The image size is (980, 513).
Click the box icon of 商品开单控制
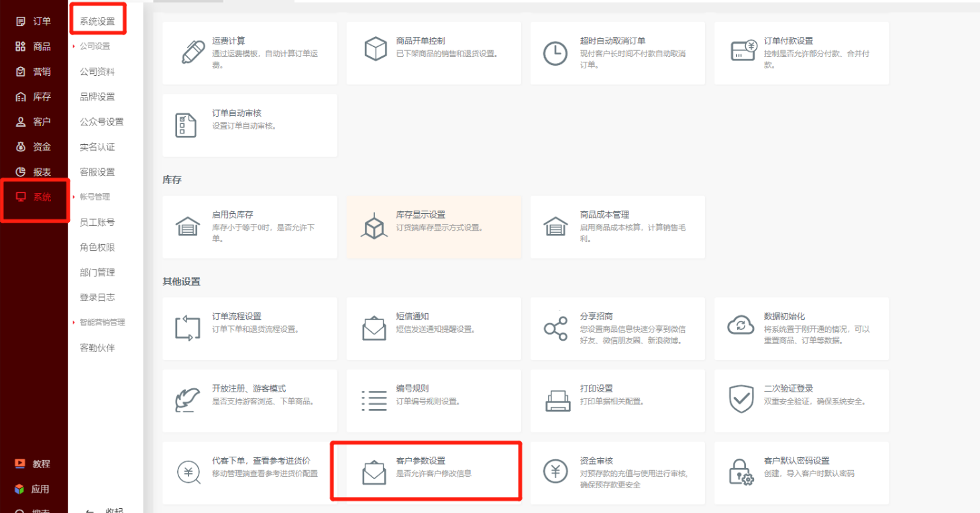(376, 48)
